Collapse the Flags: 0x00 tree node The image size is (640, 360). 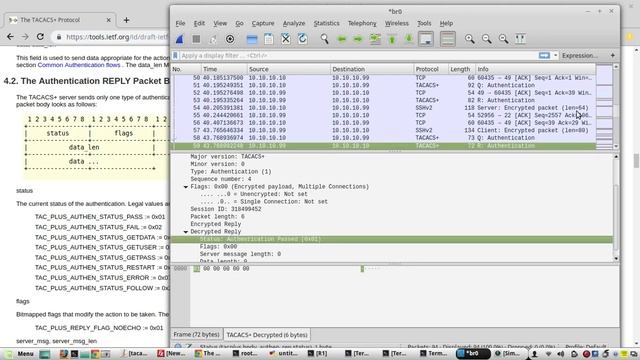click(x=186, y=187)
